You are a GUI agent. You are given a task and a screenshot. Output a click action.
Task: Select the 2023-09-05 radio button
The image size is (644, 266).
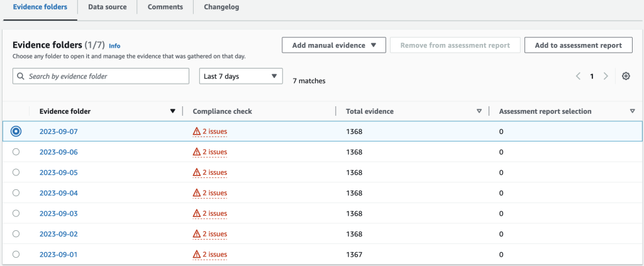click(16, 172)
